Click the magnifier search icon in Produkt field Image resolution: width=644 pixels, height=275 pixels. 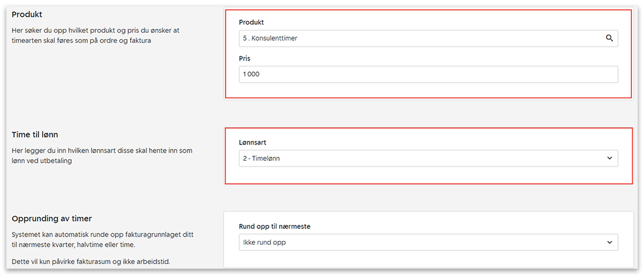point(609,38)
